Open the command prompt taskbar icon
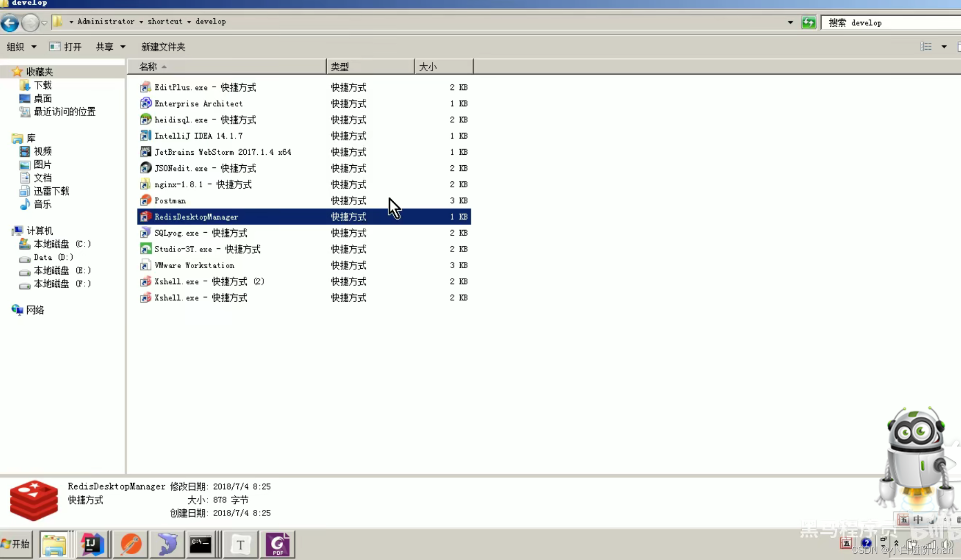 point(201,544)
